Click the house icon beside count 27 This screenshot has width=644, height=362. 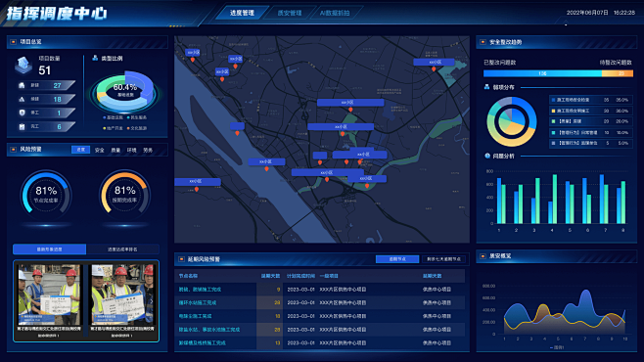[22, 85]
